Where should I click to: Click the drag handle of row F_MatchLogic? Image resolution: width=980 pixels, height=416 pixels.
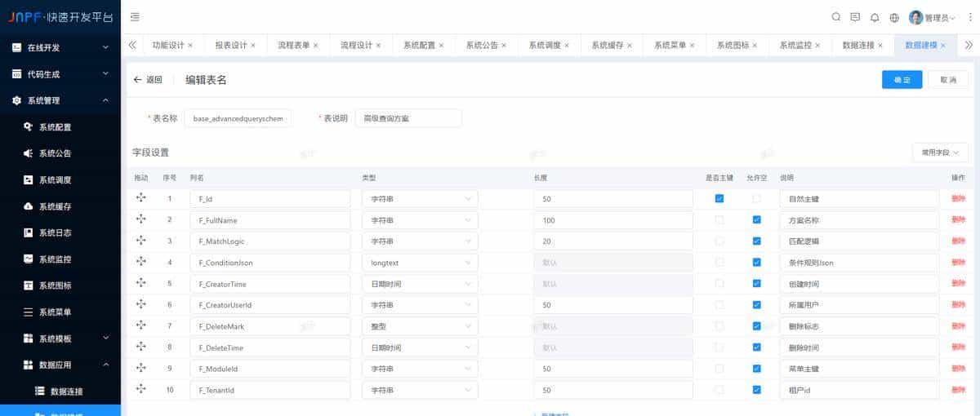coord(140,241)
